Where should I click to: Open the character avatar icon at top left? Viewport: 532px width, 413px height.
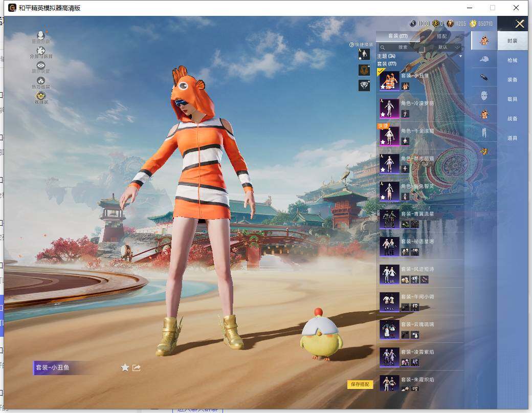41,35
